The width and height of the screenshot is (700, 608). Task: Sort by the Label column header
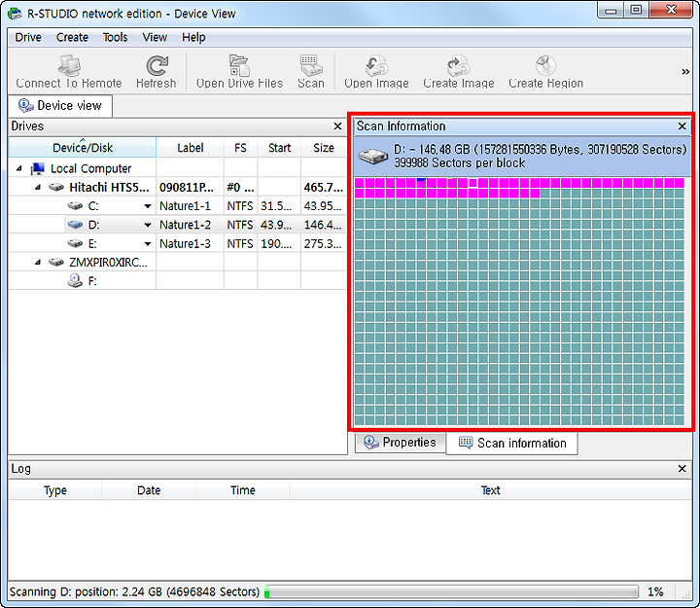[191, 148]
